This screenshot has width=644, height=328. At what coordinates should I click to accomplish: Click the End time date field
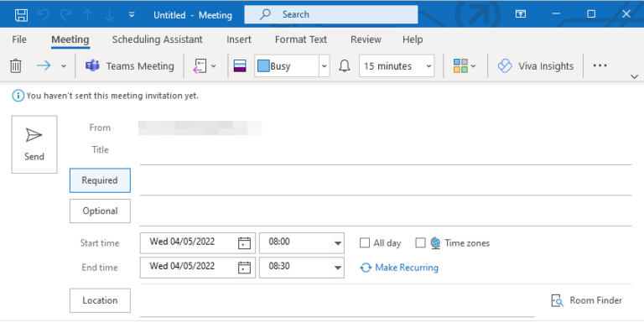pos(188,267)
